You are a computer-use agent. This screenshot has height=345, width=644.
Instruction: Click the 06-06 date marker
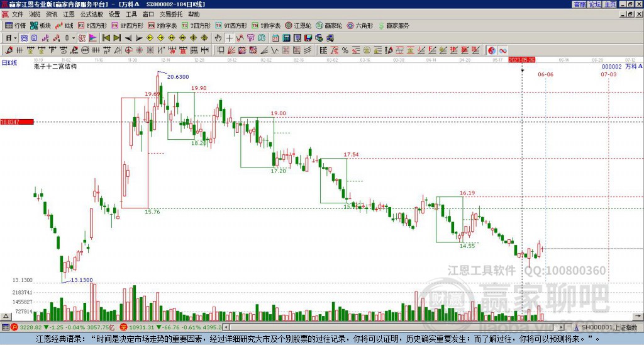coord(545,74)
